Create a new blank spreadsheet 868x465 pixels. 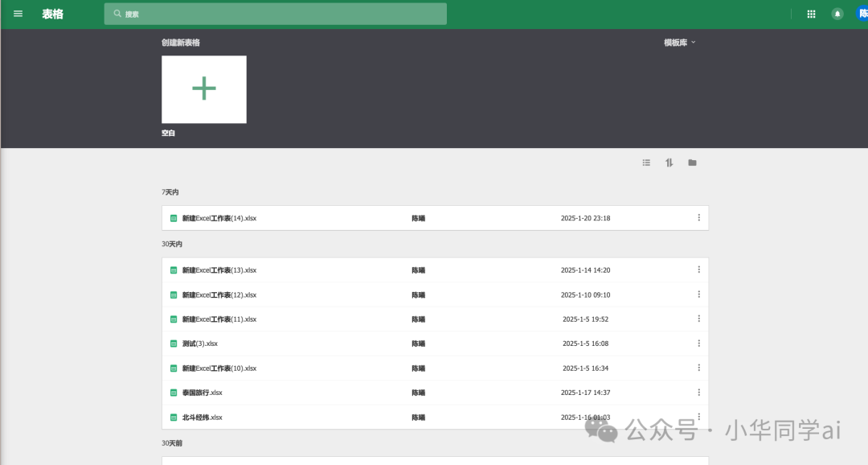pos(203,89)
